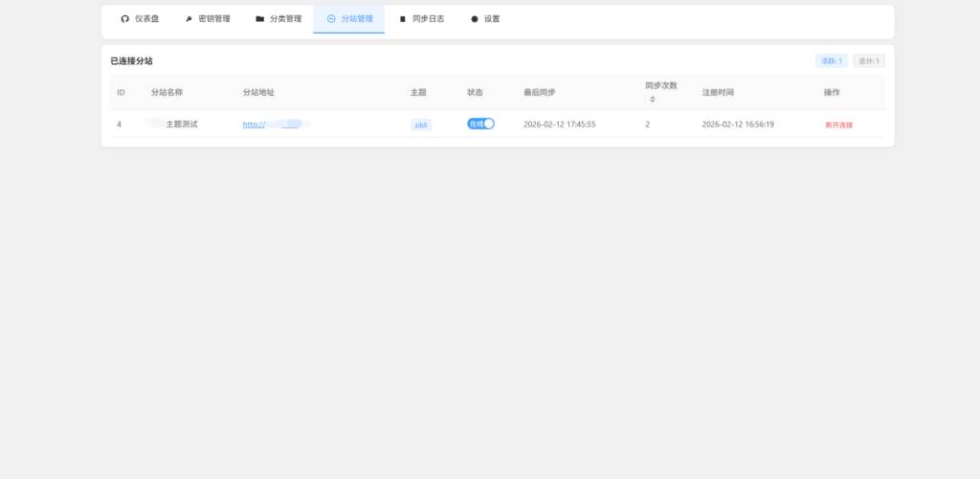
Task: Switch to the 密钥管理 tab
Action: point(207,19)
